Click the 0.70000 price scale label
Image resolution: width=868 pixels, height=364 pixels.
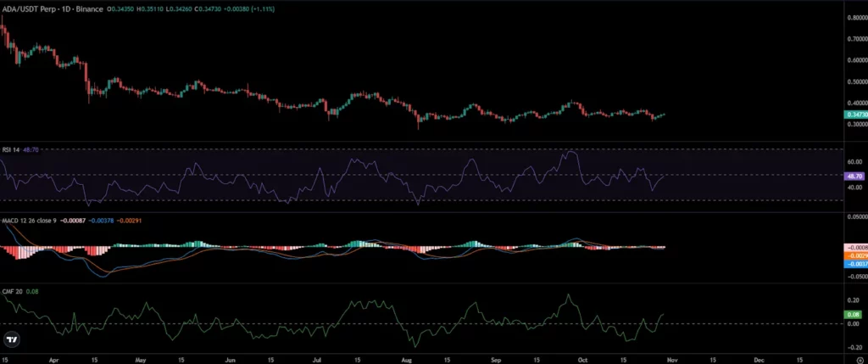pyautogui.click(x=857, y=39)
